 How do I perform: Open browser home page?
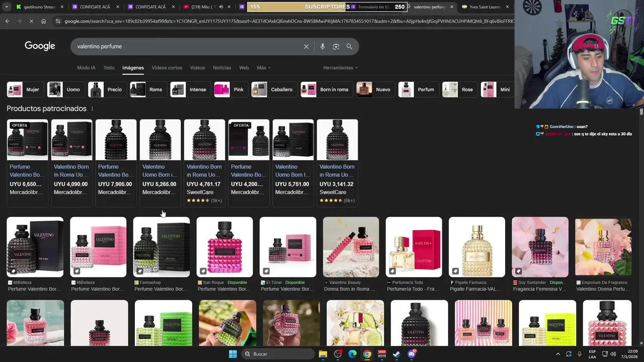tap(43, 21)
